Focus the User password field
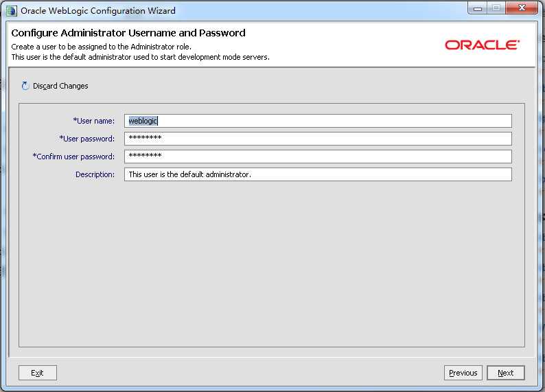Viewport: 545px width, 392px height. coord(318,138)
